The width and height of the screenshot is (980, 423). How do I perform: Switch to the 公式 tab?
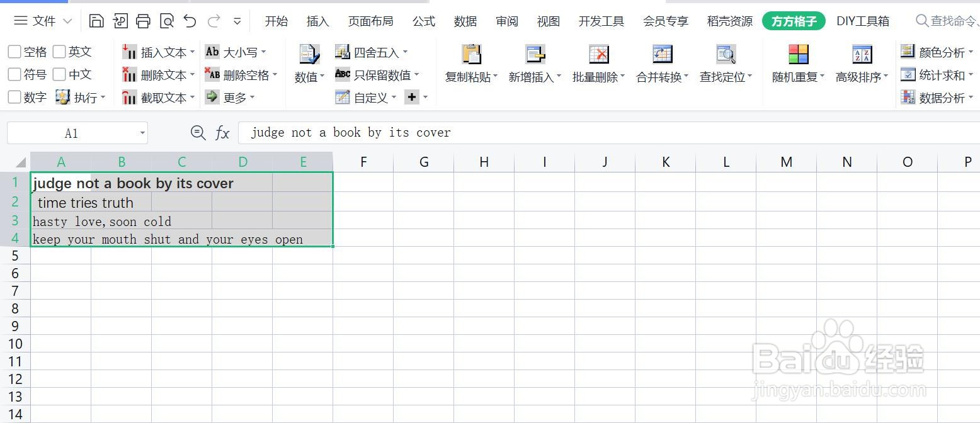tap(423, 21)
